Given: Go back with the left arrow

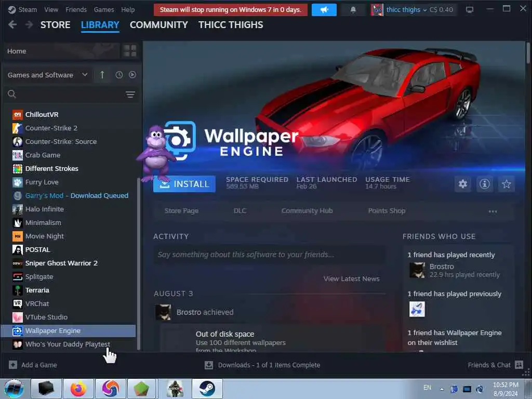Looking at the screenshot, I should [x=12, y=25].
